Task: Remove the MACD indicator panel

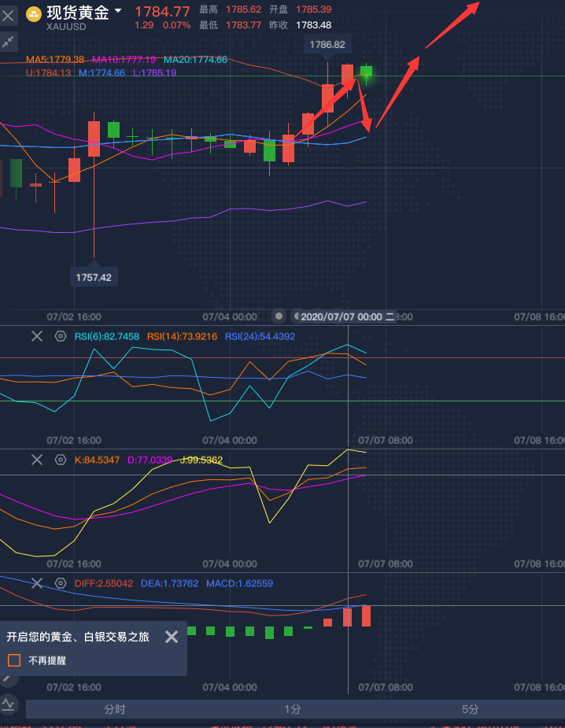Action: [37, 583]
